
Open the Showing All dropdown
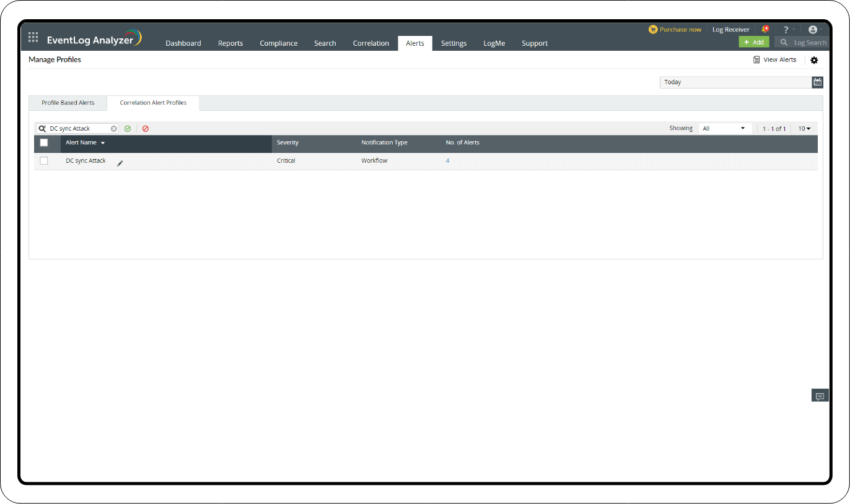[x=725, y=128]
